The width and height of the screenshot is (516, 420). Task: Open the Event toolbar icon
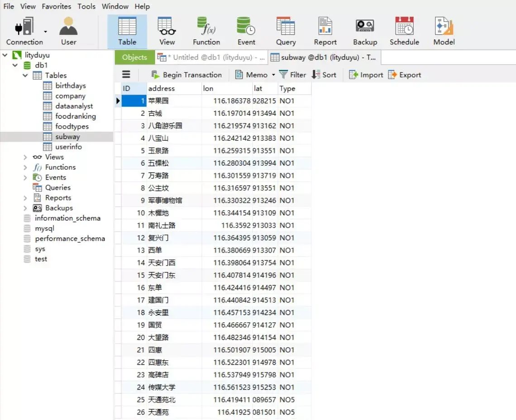(x=246, y=32)
